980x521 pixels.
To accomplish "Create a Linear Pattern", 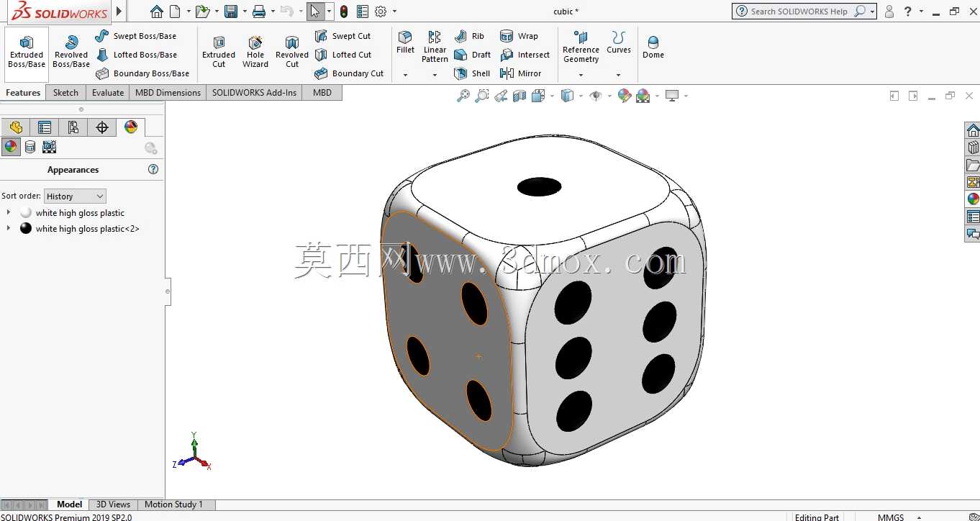I will 435,47.
